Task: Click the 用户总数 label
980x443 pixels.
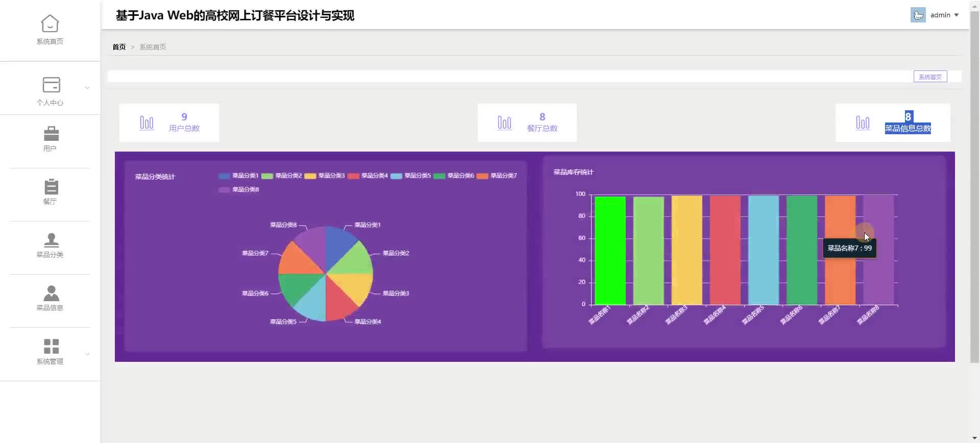Action: click(x=184, y=129)
